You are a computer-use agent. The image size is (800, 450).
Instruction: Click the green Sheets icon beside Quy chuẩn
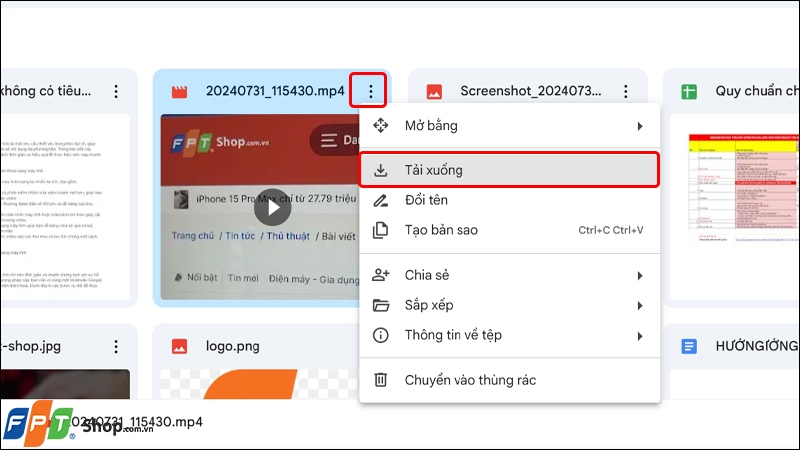tap(689, 92)
